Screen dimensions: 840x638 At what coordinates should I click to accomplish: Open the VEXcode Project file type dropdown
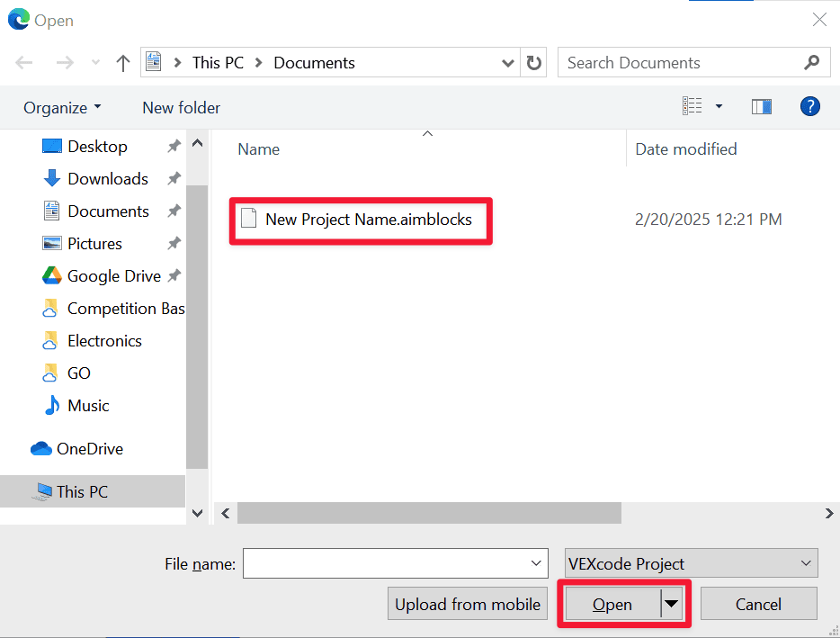(690, 563)
